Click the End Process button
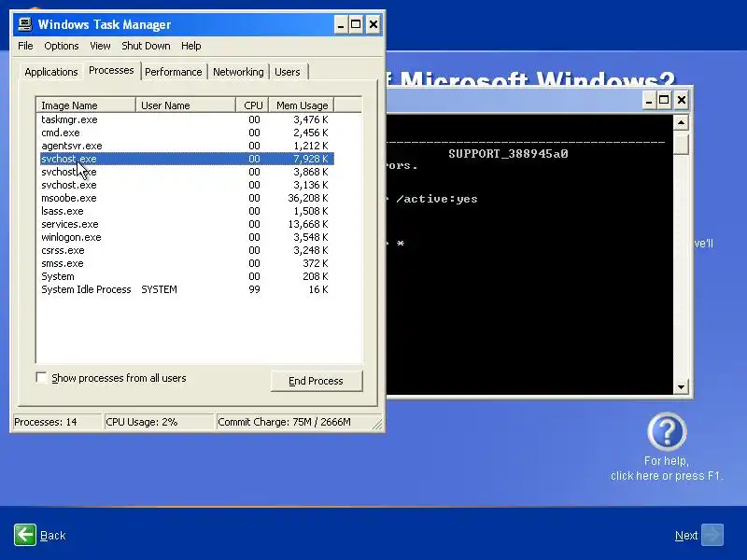Image resolution: width=747 pixels, height=560 pixels. click(316, 381)
